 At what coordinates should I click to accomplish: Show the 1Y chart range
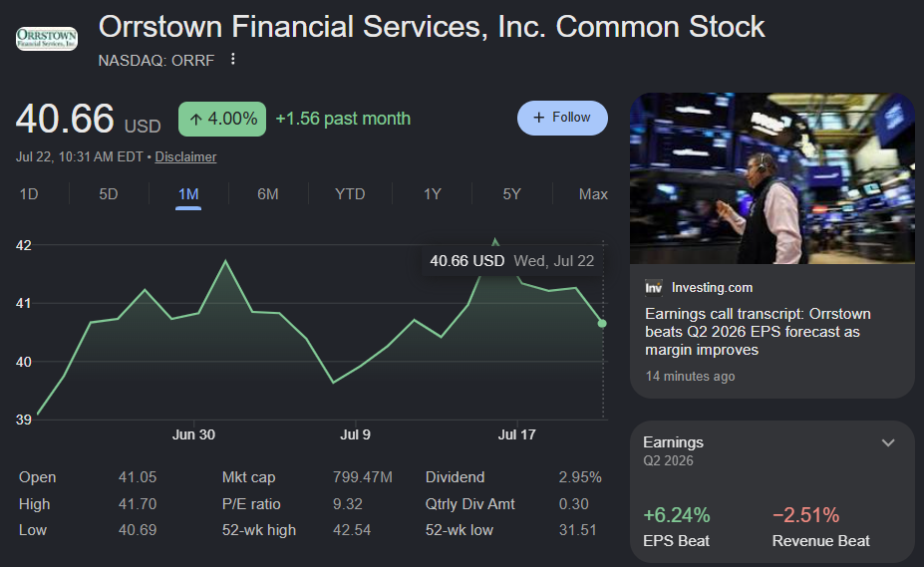tap(432, 194)
